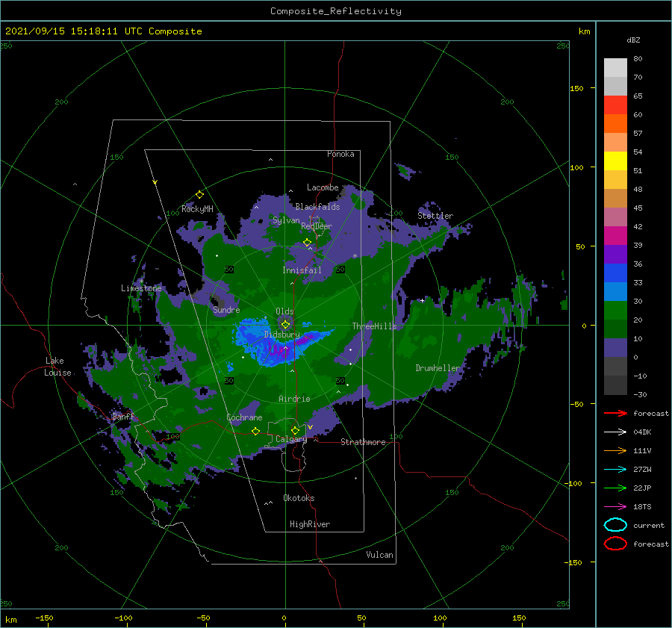Click the red forecast ellipse icon

(x=615, y=544)
